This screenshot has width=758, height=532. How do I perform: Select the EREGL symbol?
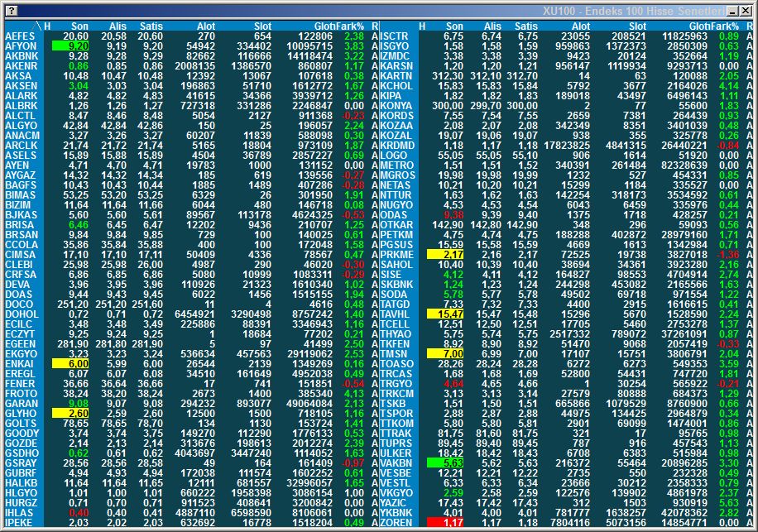[21, 374]
